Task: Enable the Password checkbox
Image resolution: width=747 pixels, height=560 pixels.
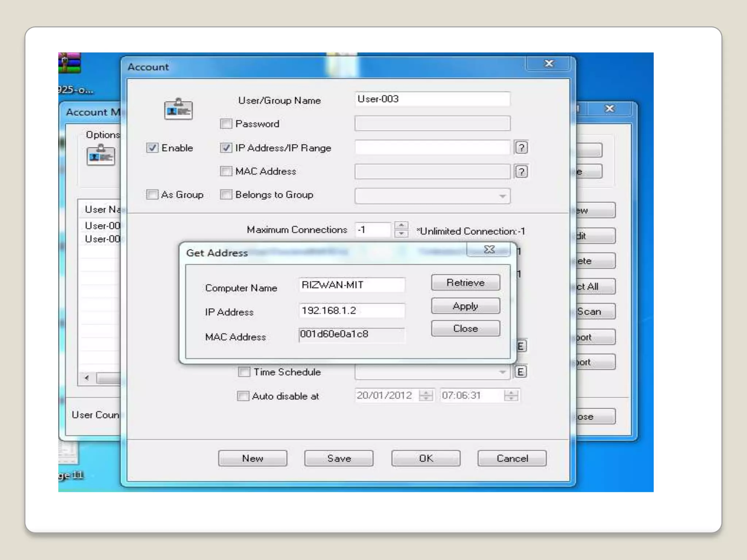Action: pyautogui.click(x=226, y=124)
